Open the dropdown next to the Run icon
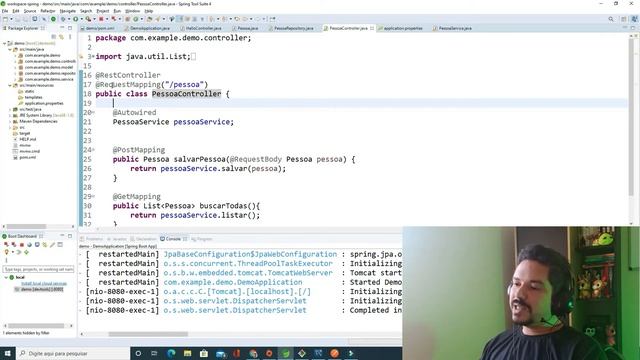640x360 pixels. click(81, 19)
